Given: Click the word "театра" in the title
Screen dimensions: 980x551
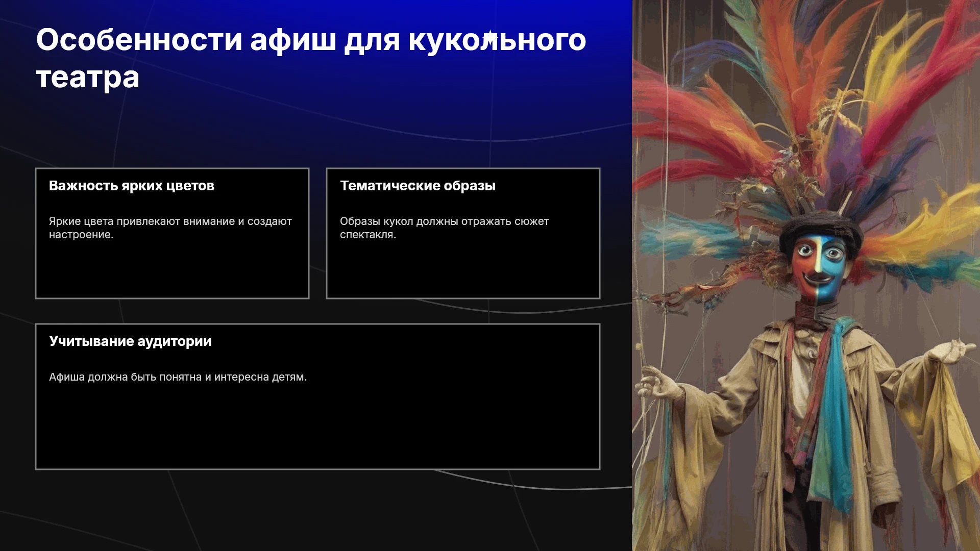Looking at the screenshot, I should coord(88,77).
